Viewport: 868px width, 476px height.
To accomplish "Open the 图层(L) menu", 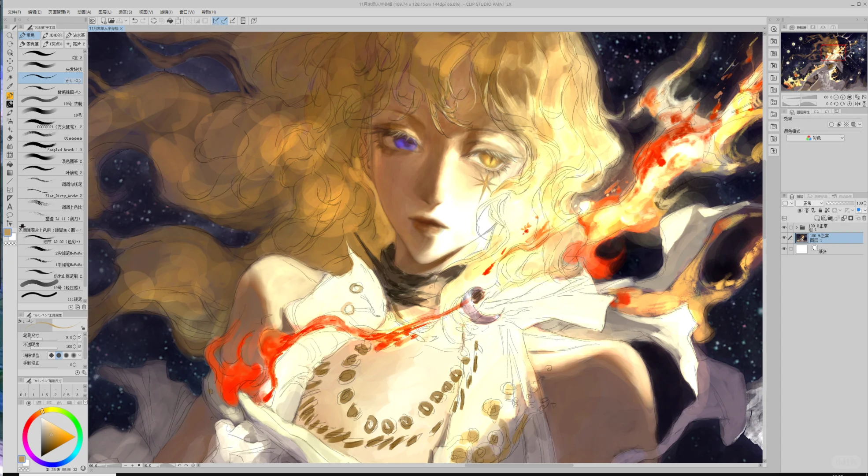I will click(x=105, y=12).
